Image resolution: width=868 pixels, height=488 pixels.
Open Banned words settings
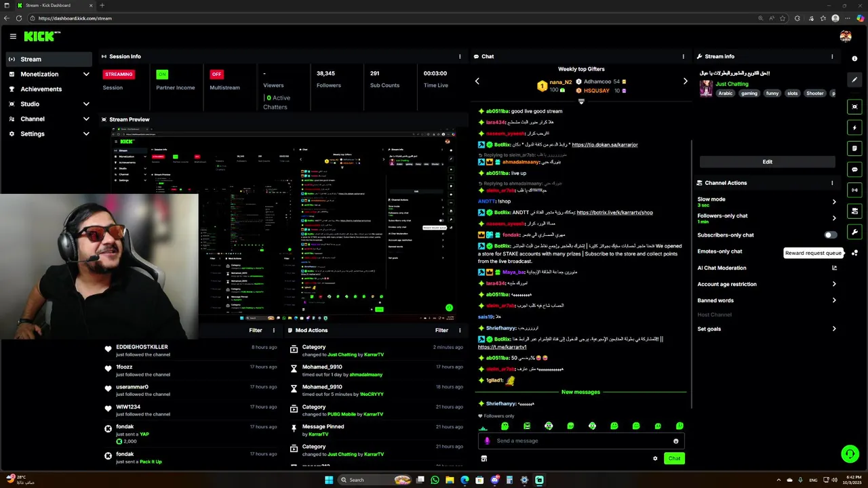(767, 300)
